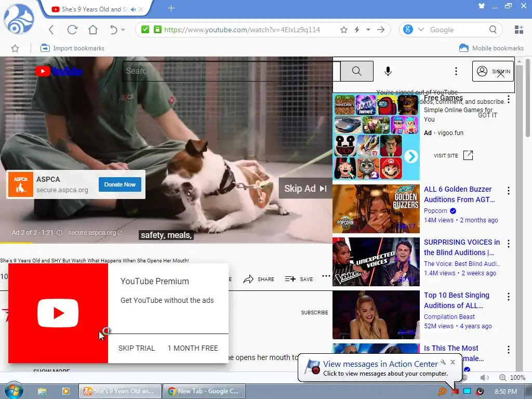Click the undo closed tab icon

pyautogui.click(x=114, y=30)
